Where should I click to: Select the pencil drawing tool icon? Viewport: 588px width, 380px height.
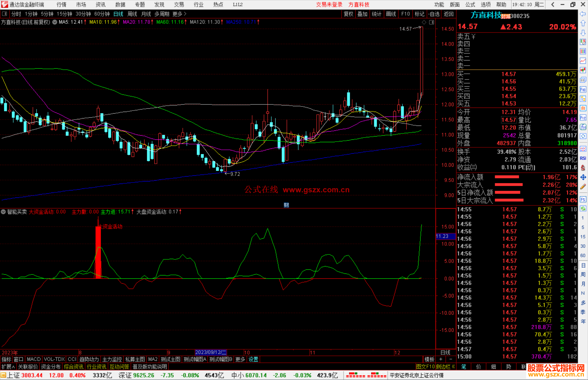click(583, 187)
